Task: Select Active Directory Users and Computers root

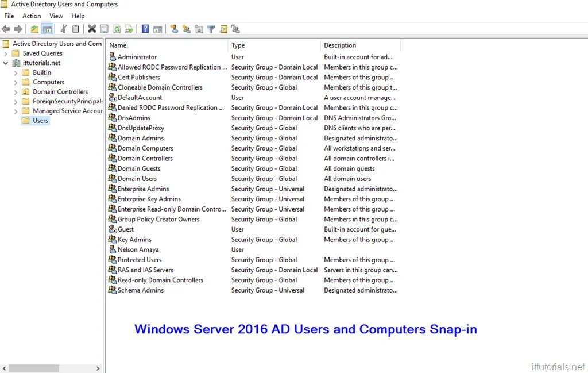Action: (57, 44)
